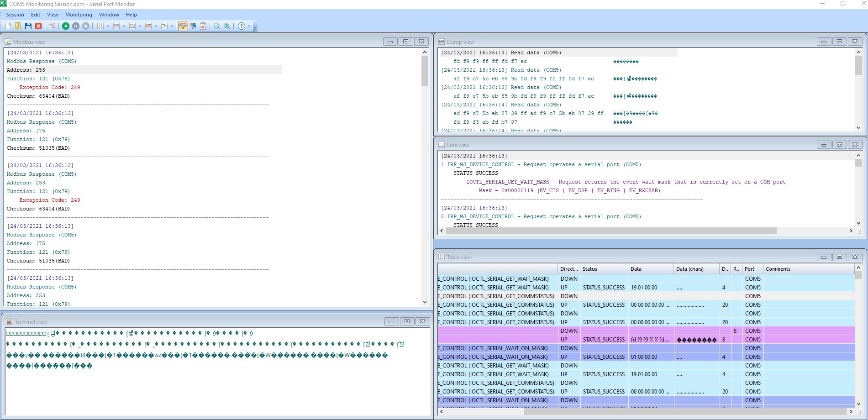Save the session with the floppy disk icon
The image size is (868, 420).
(x=28, y=26)
